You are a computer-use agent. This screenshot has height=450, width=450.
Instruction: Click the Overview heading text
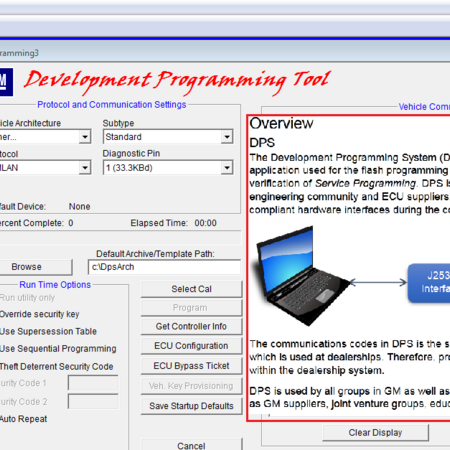(281, 123)
